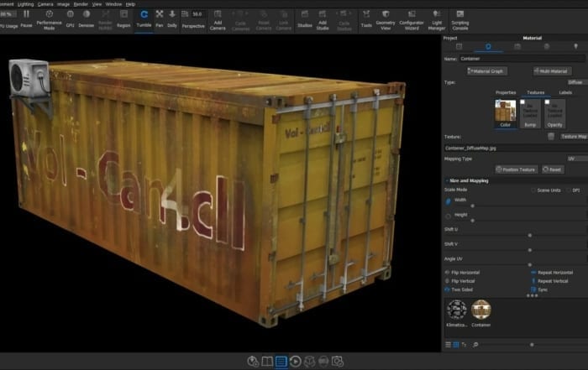Viewport: 588px width, 370px height.
Task: Open Geometry View
Action: 386,20
